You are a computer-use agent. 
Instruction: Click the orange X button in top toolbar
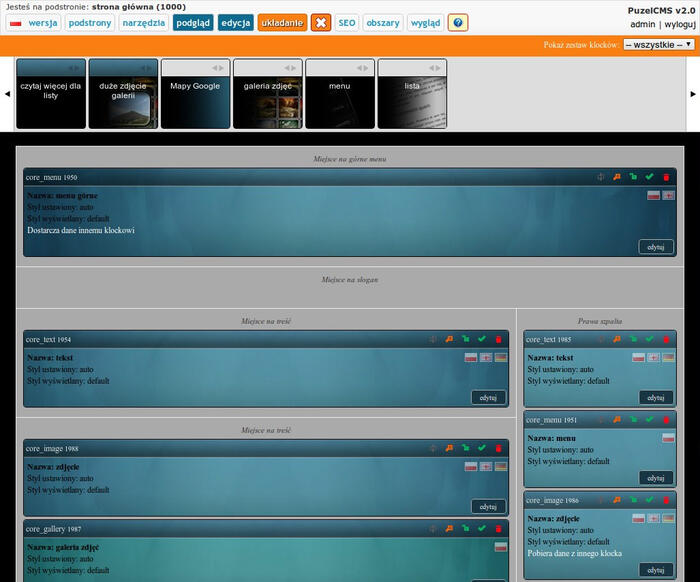[x=320, y=23]
